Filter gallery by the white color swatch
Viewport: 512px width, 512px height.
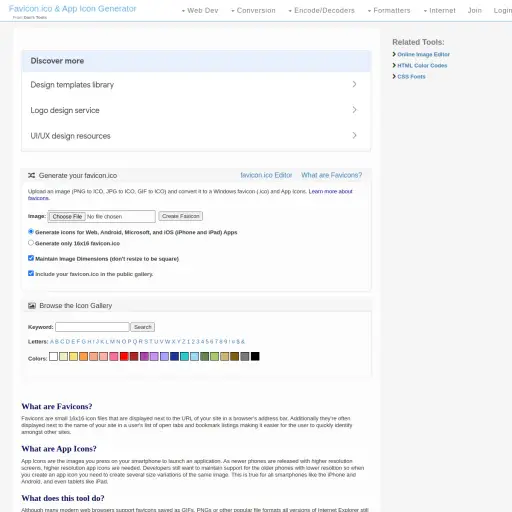tap(53, 357)
